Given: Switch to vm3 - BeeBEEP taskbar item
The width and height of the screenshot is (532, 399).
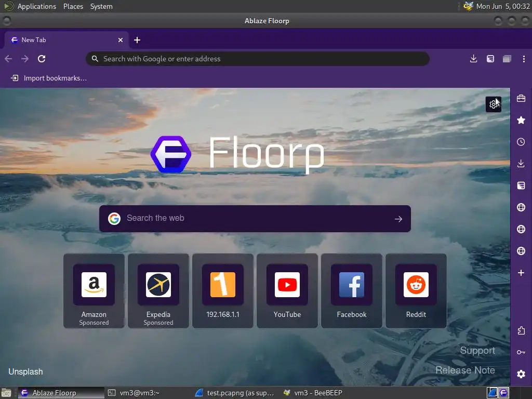Looking at the screenshot, I should (313, 393).
